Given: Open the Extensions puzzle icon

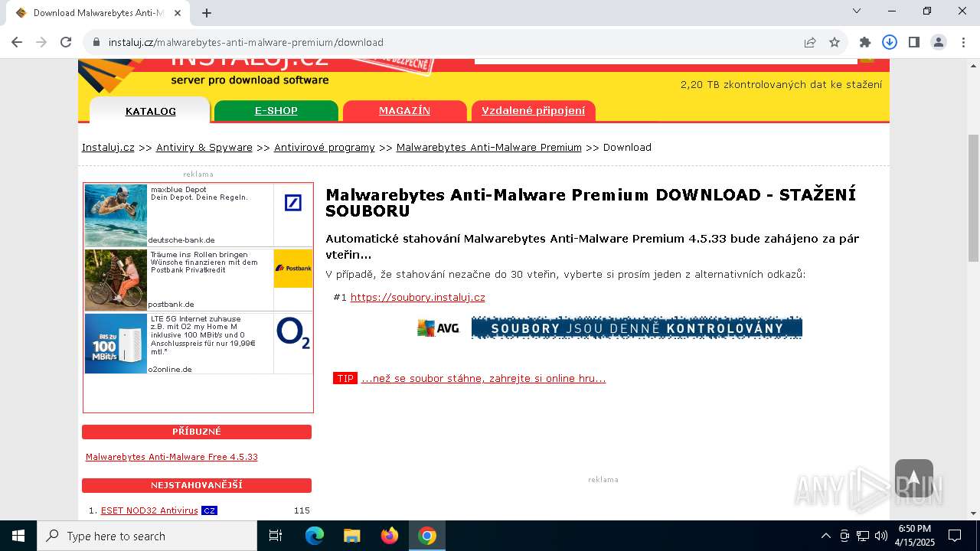Looking at the screenshot, I should tap(865, 42).
